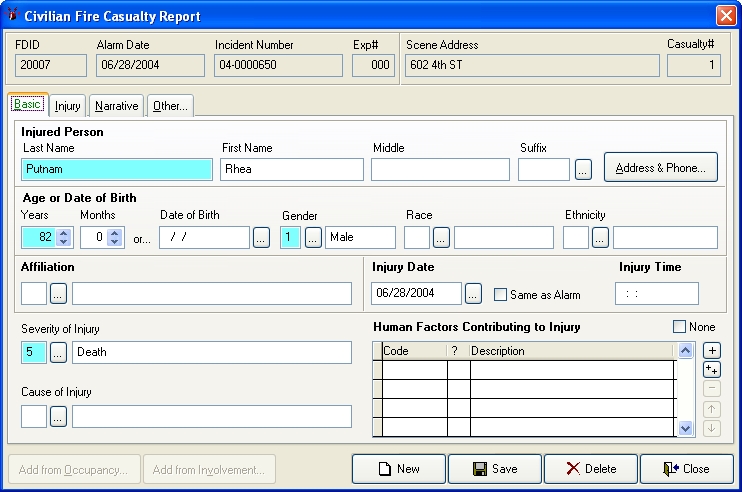Click Add from Involvement... button
This screenshot has height=492, width=742.
pyautogui.click(x=209, y=469)
